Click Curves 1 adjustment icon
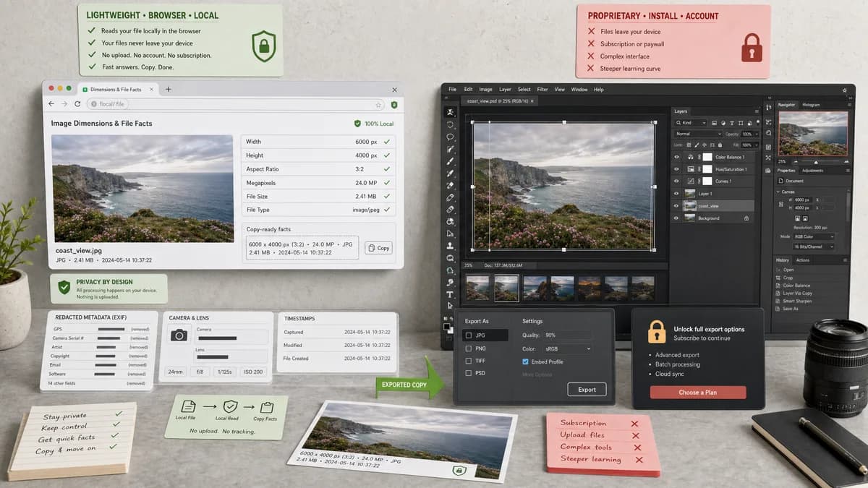 690,181
